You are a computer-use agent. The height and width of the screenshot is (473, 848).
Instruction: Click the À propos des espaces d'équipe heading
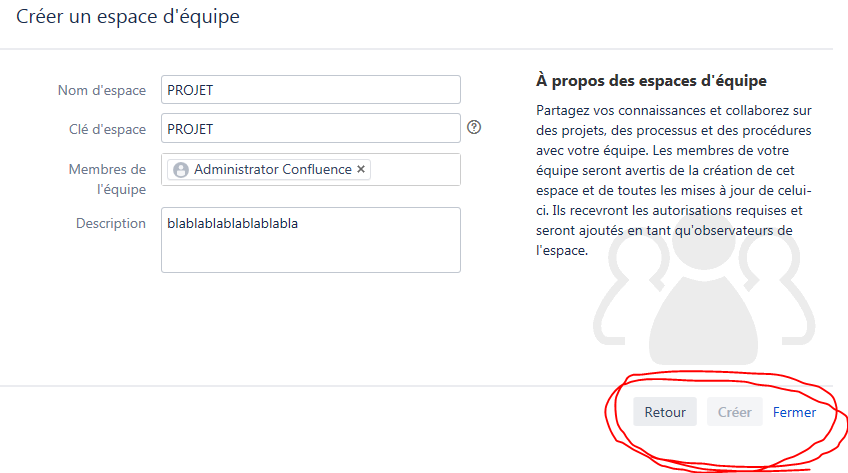pyautogui.click(x=651, y=81)
